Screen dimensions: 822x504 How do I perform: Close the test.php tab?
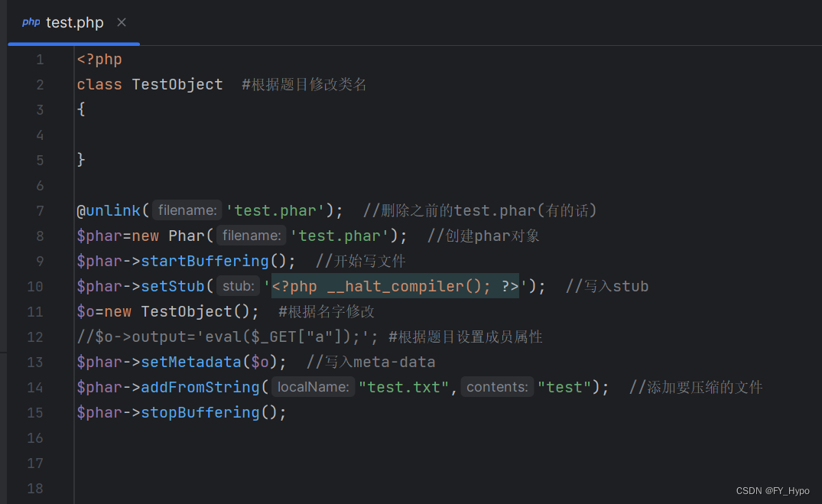pos(122,22)
